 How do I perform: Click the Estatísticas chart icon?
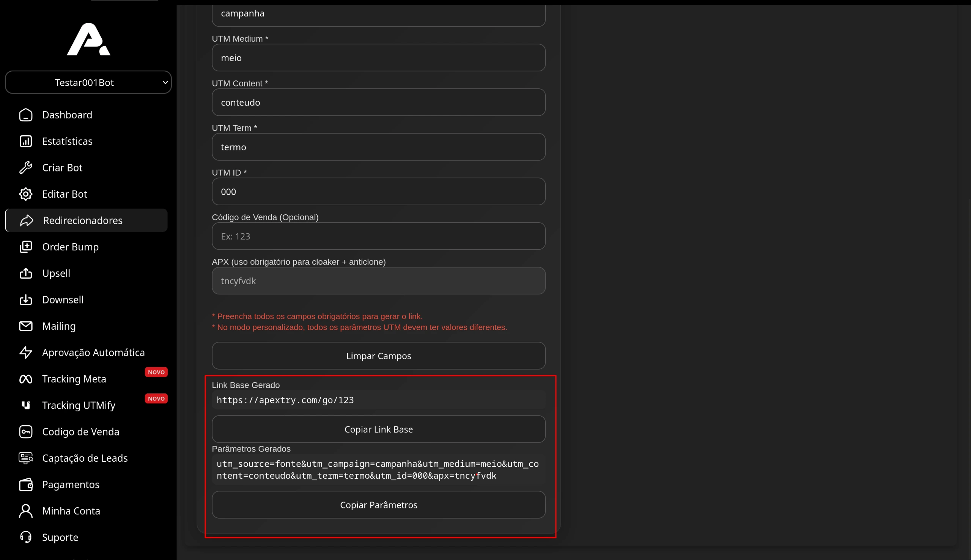coord(26,141)
